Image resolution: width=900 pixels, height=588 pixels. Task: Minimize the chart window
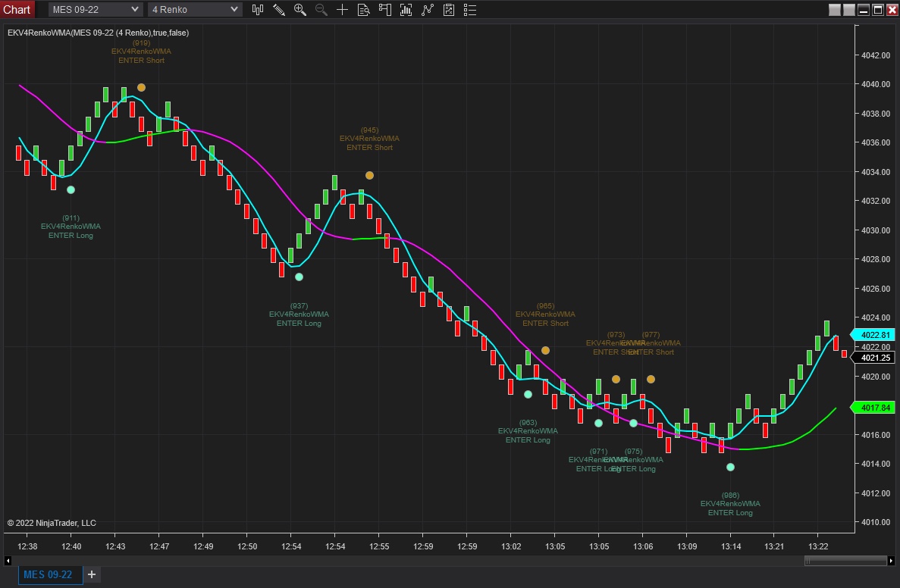pyautogui.click(x=864, y=10)
